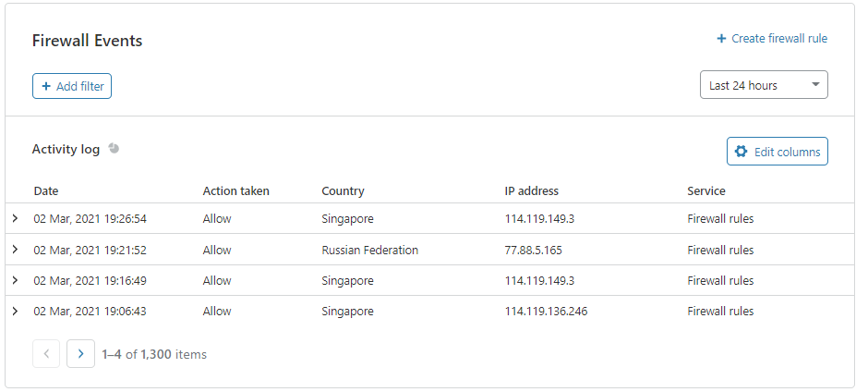
Task: Expand the 19:26:54 event row
Action: pyautogui.click(x=15, y=218)
